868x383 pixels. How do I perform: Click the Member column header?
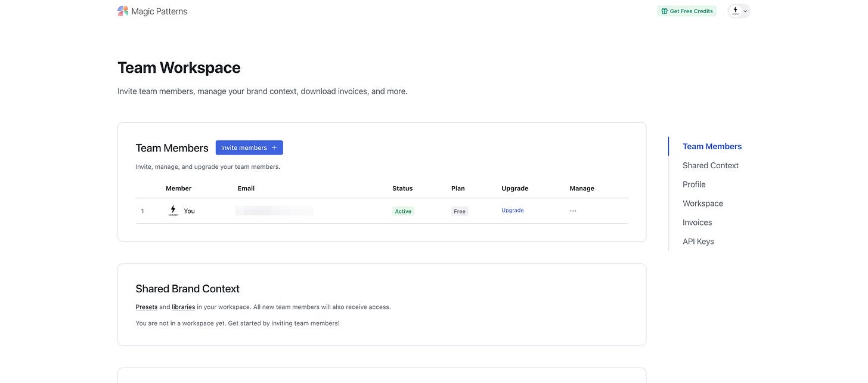pyautogui.click(x=179, y=189)
